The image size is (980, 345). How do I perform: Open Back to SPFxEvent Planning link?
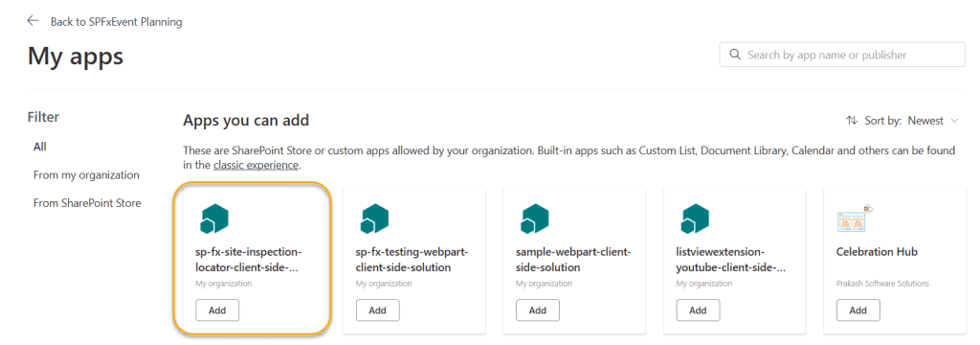click(x=116, y=22)
